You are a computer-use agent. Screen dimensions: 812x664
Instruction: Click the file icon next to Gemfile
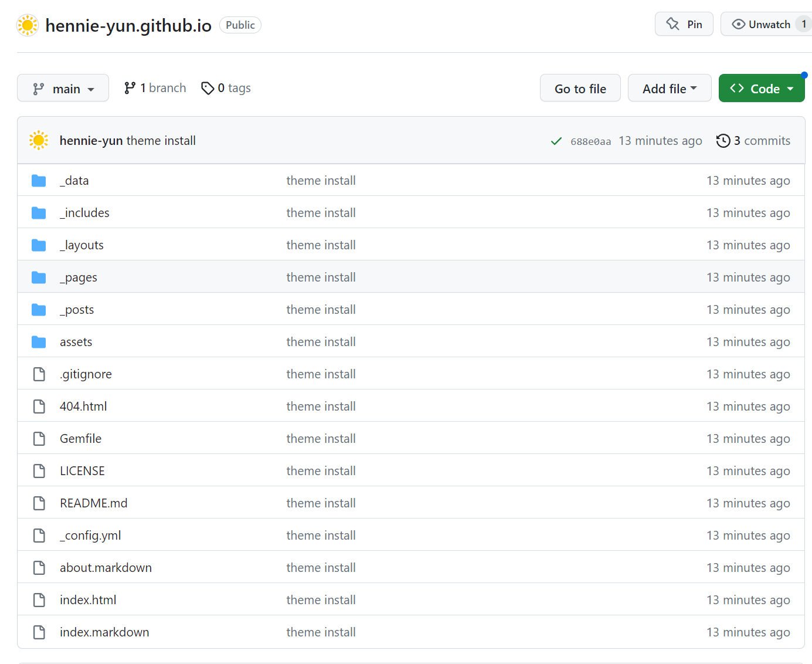coord(39,439)
